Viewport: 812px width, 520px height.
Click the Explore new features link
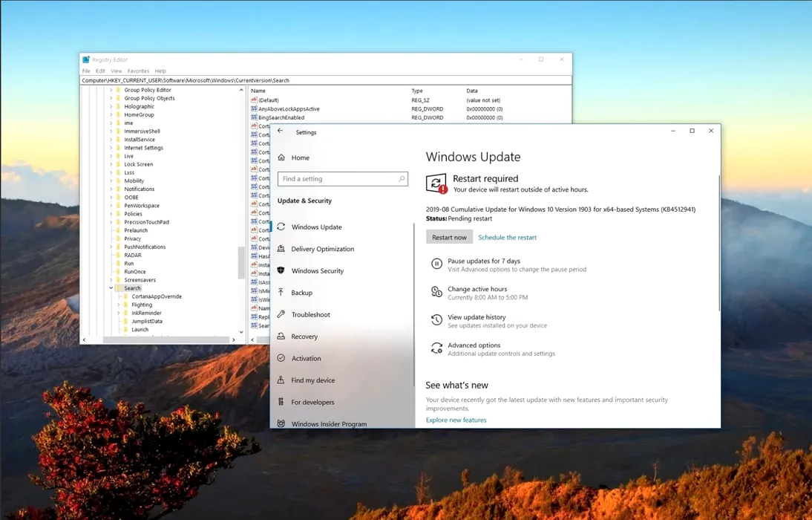(x=456, y=420)
